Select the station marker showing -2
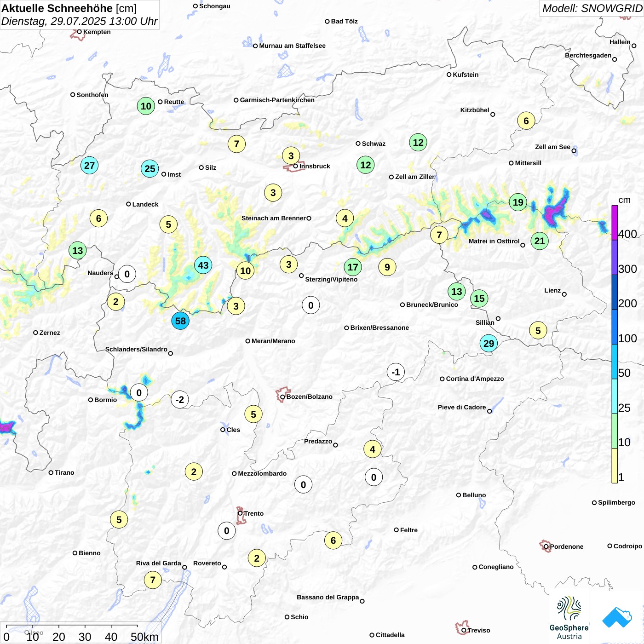This screenshot has height=644, width=644. (x=180, y=399)
